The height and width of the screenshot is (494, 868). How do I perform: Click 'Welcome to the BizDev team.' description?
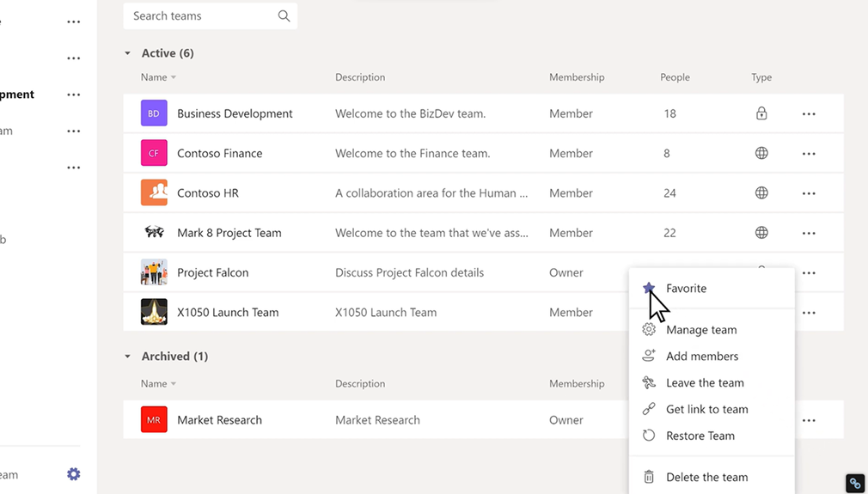coord(410,113)
